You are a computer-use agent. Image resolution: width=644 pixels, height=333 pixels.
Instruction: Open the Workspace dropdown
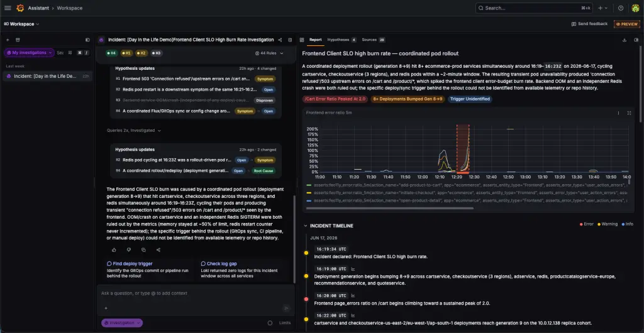[22, 25]
